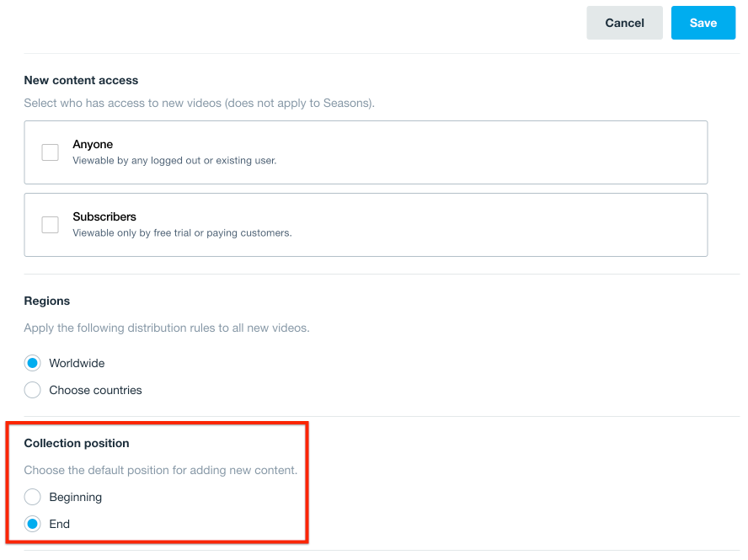This screenshot has height=560, width=748.
Task: Click the Subscribers option title text
Action: point(104,216)
